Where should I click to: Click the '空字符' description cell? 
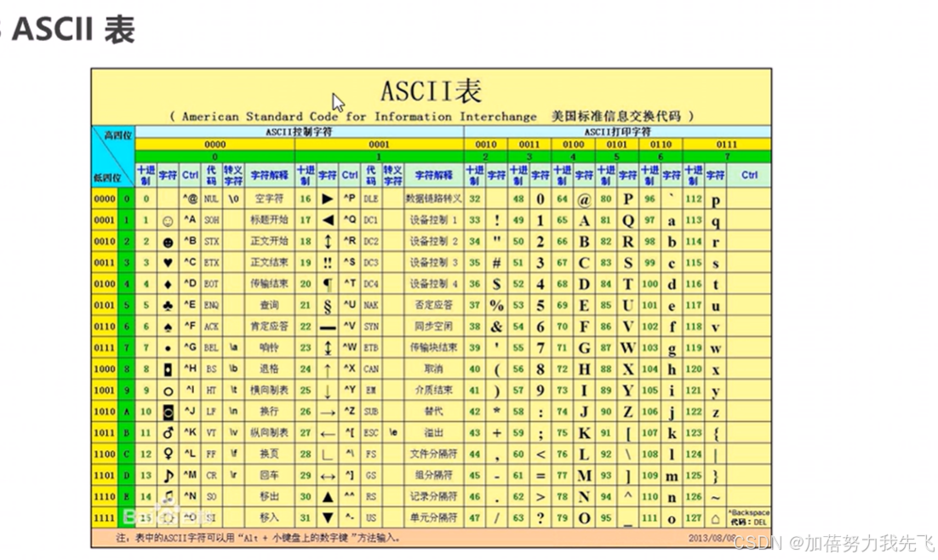point(269,198)
